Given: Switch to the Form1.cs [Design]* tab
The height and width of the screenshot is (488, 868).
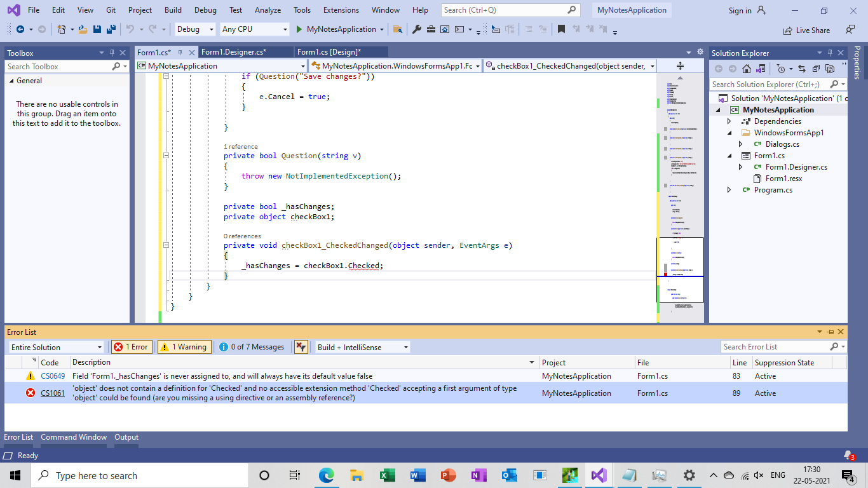Looking at the screenshot, I should tap(329, 52).
